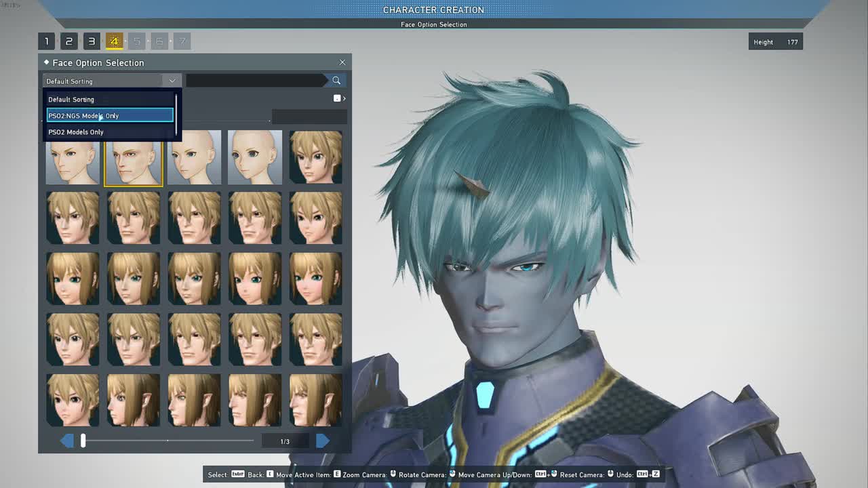Click the mouse icon after Zoom Camera
This screenshot has height=488, width=868.
click(393, 474)
